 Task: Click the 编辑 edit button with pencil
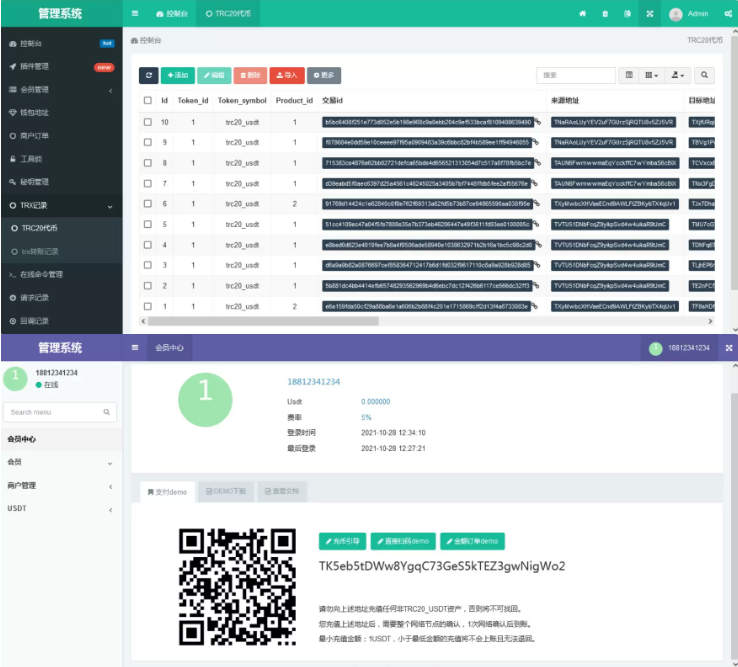pyautogui.click(x=214, y=75)
